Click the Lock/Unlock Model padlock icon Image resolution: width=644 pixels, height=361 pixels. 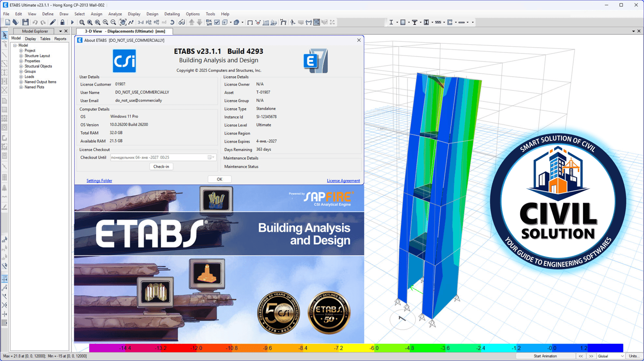pos(62,22)
